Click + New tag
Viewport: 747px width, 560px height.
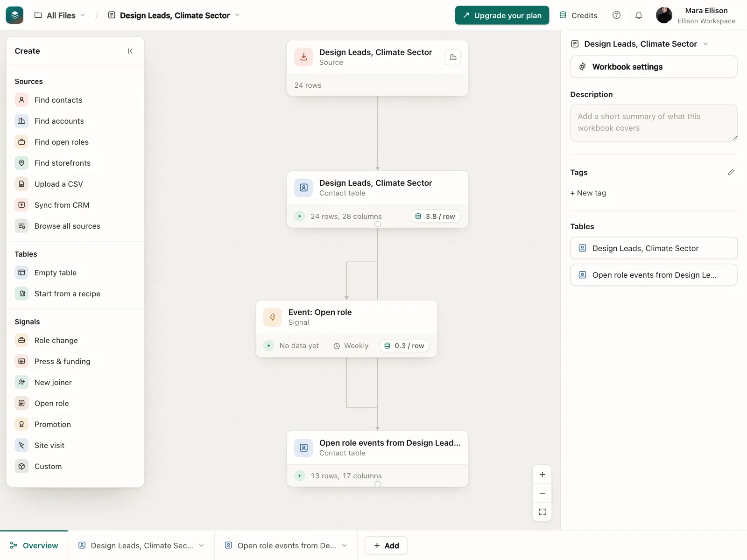(x=588, y=193)
